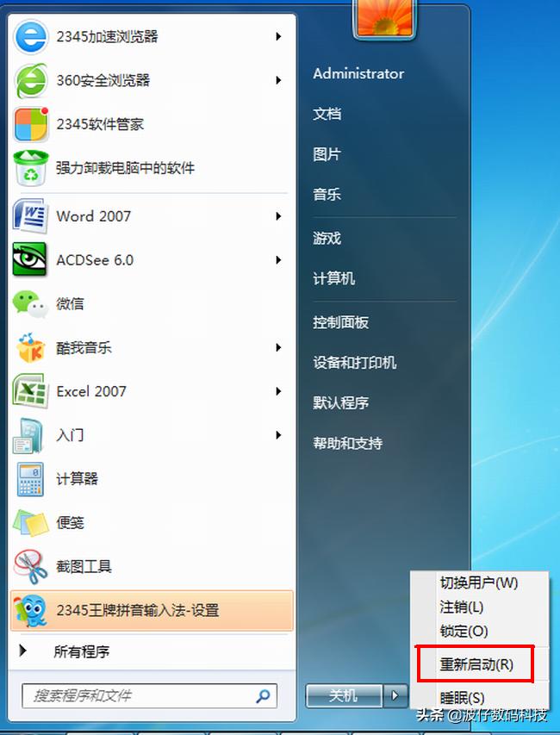This screenshot has height=735, width=560.
Task: Open 帮助和支持 help and support
Action: click(x=348, y=444)
